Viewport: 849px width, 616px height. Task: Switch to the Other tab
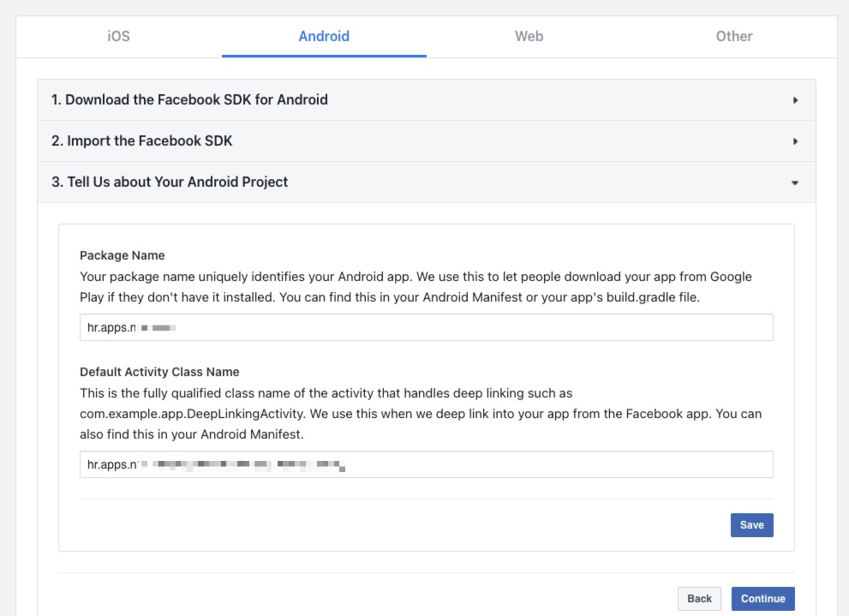[734, 36]
